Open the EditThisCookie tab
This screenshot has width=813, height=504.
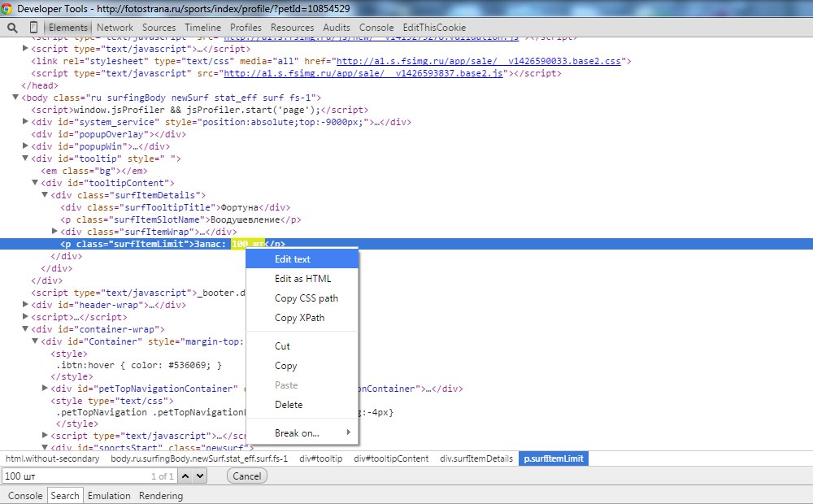coord(434,28)
